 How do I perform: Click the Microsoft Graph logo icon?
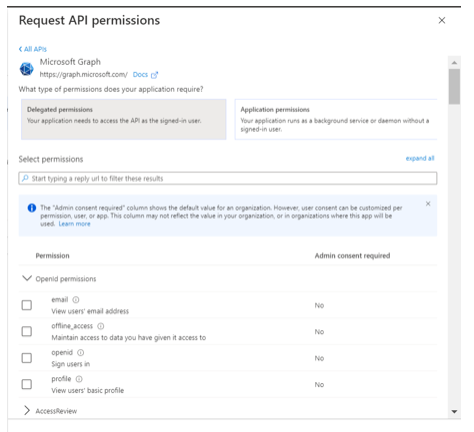coord(27,69)
